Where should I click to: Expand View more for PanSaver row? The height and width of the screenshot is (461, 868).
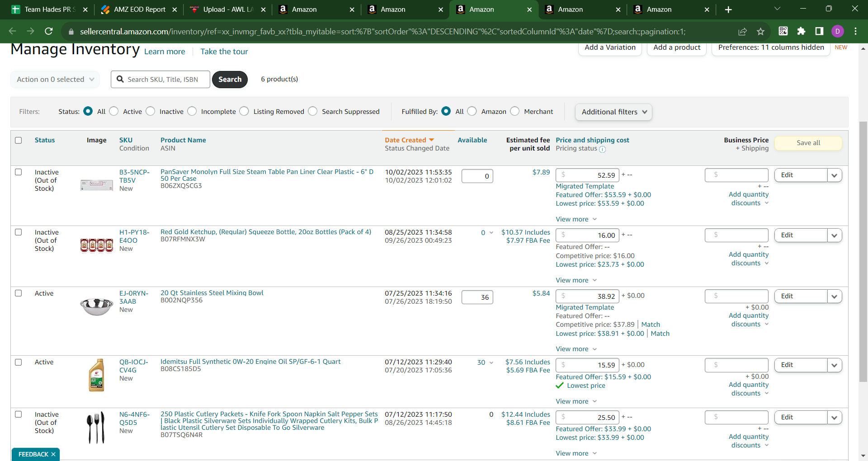click(x=576, y=219)
